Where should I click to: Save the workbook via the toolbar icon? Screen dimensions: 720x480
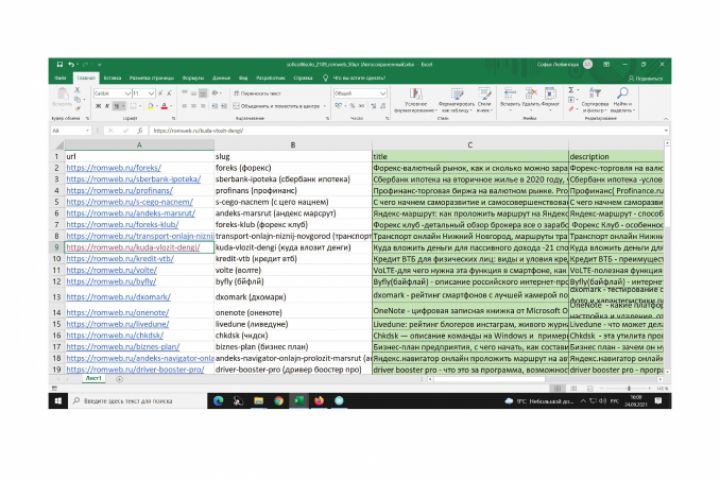point(60,64)
